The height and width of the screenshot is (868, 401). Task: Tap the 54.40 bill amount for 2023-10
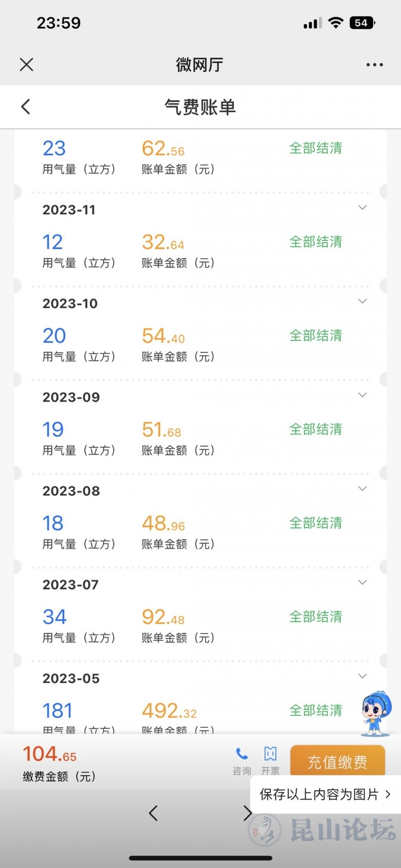click(163, 336)
